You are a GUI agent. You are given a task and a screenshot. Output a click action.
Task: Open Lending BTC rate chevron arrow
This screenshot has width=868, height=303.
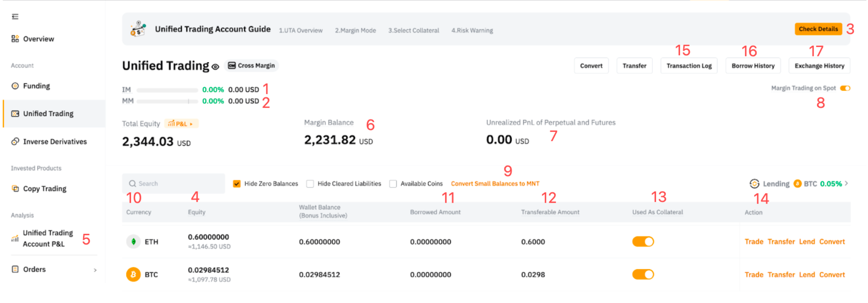click(846, 183)
